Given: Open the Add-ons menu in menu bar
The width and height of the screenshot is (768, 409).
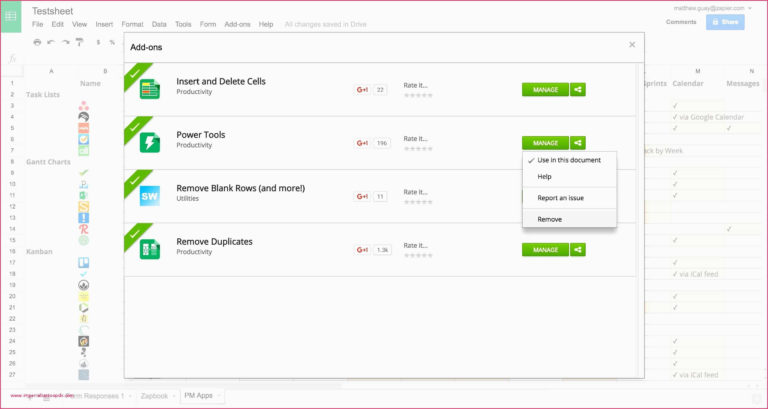Looking at the screenshot, I should tap(237, 24).
